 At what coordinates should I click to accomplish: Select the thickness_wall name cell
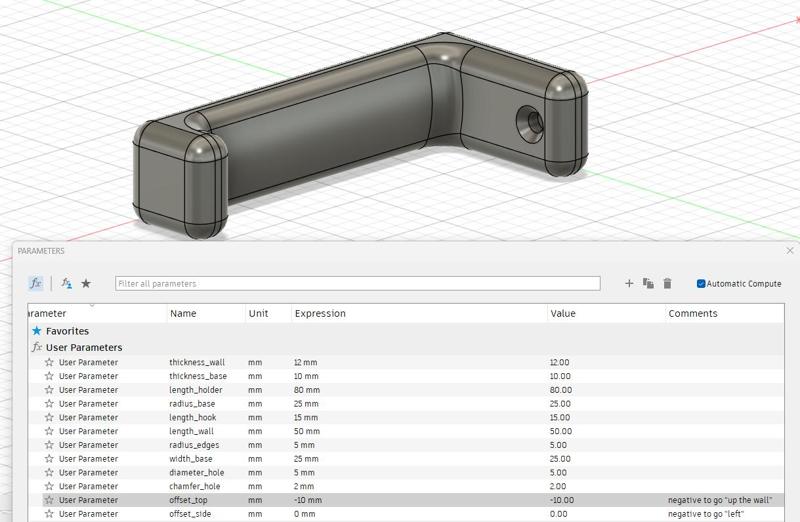197,362
